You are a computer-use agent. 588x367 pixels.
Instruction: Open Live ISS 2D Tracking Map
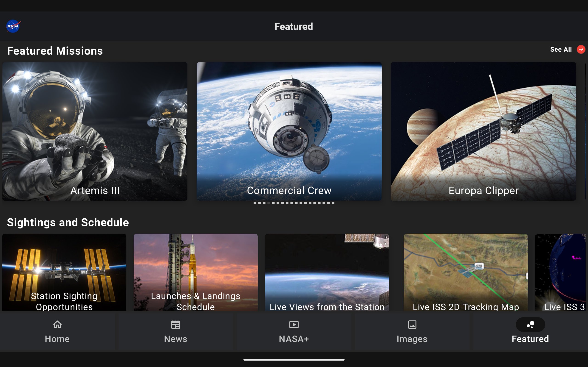click(x=466, y=272)
